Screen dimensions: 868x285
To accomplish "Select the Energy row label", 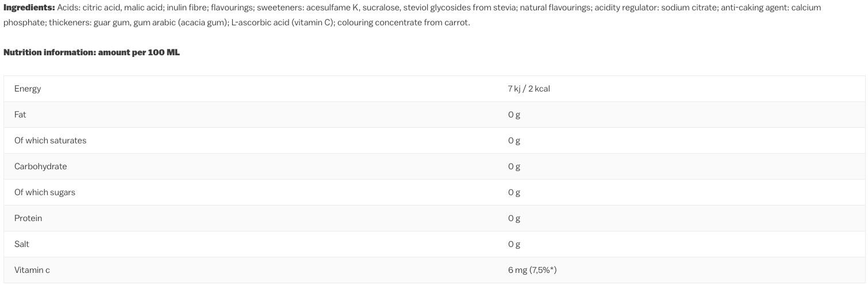I will click(28, 89).
